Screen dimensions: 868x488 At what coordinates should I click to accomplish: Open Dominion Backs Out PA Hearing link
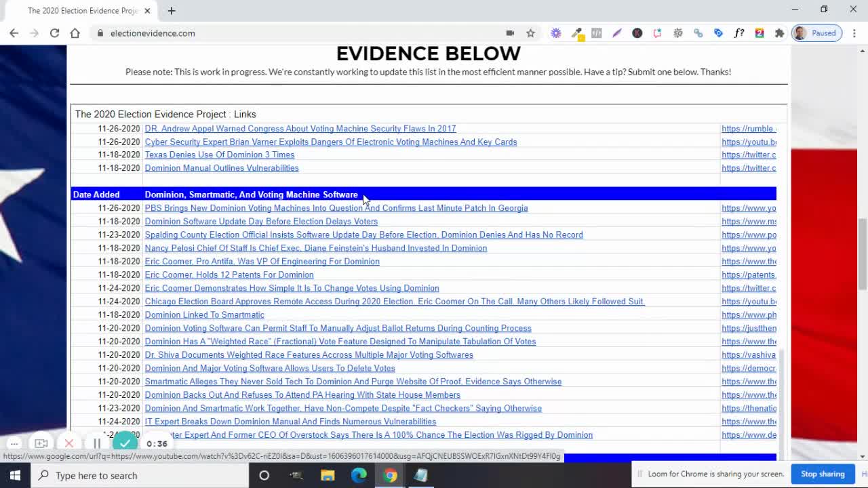pos(302,394)
